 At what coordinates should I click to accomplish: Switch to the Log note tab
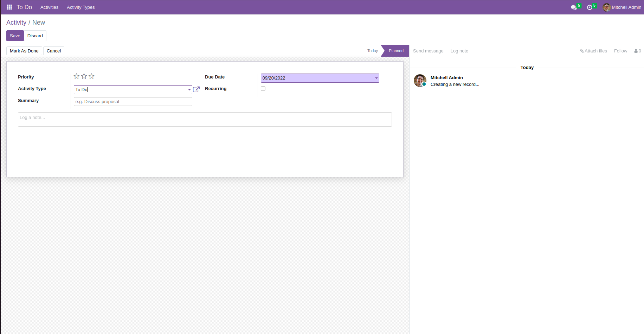click(x=459, y=51)
